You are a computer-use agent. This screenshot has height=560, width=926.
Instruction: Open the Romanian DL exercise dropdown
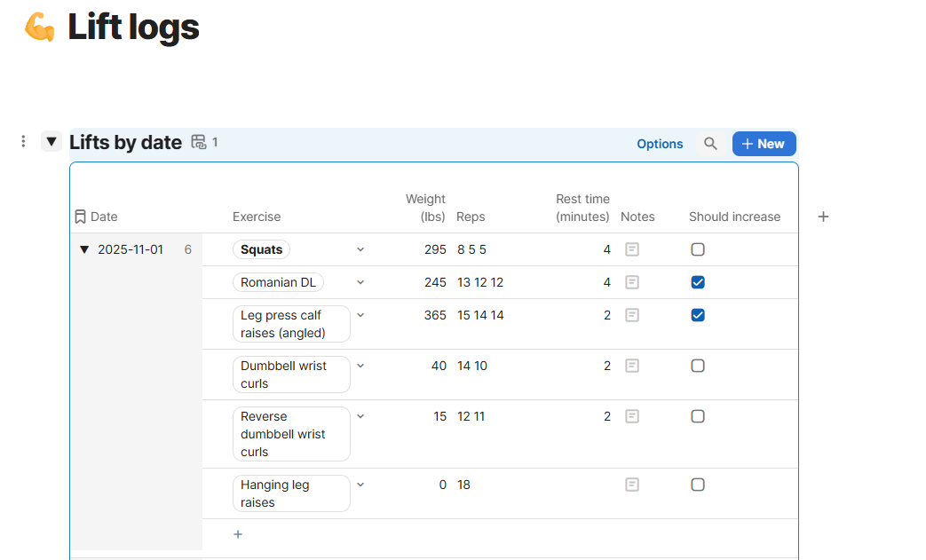click(360, 282)
